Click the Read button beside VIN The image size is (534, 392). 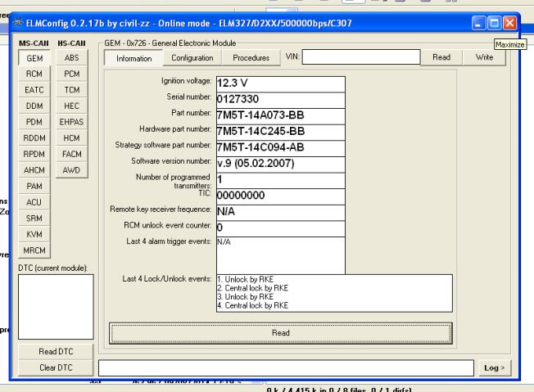pyautogui.click(x=441, y=57)
